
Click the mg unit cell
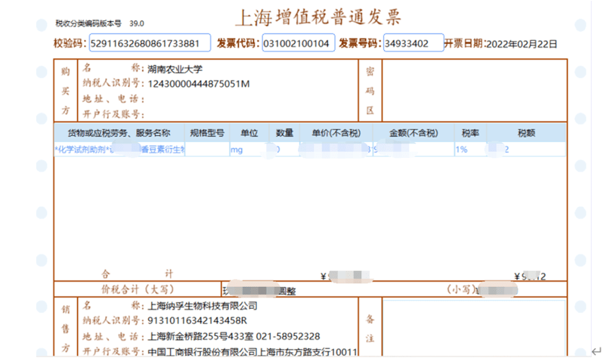coord(236,150)
